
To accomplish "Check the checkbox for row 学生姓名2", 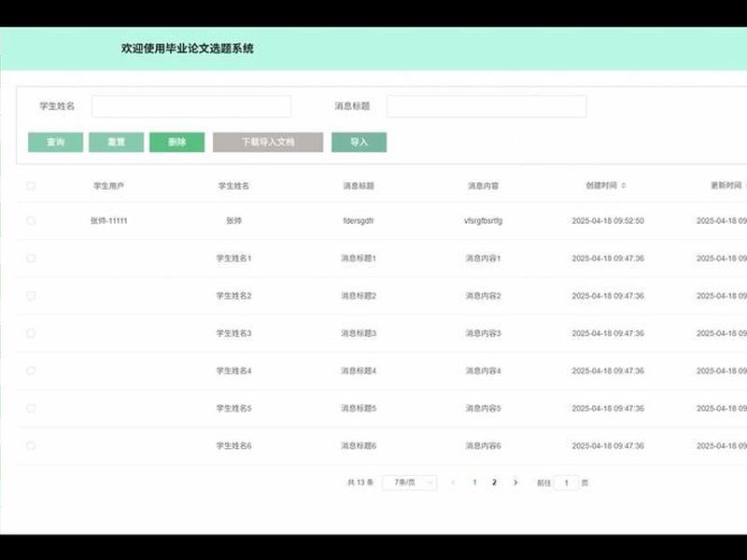I will tap(31, 296).
